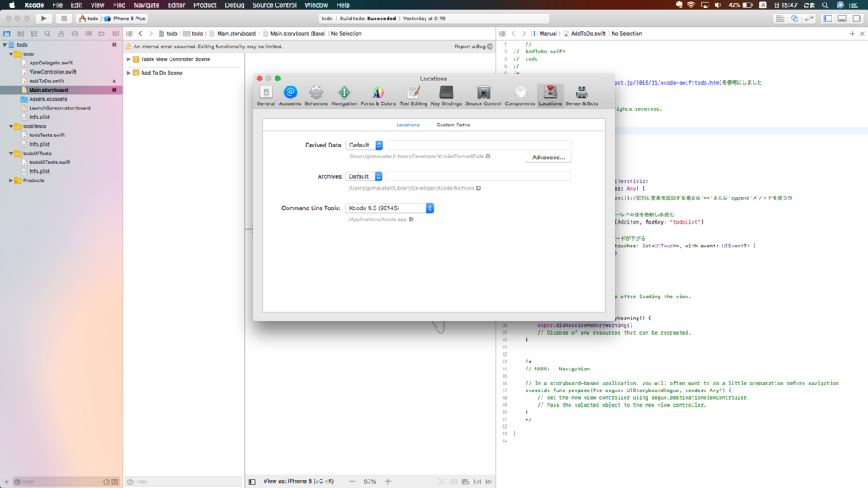The image size is (868, 488).
Task: Toggle the Navigator panel visibility
Action: coord(827,19)
